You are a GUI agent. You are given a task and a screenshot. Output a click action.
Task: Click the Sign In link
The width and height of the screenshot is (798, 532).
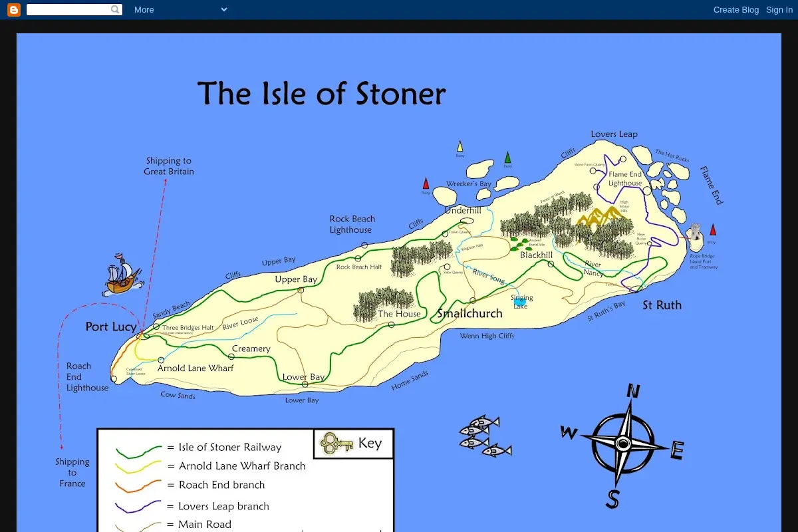click(x=779, y=9)
